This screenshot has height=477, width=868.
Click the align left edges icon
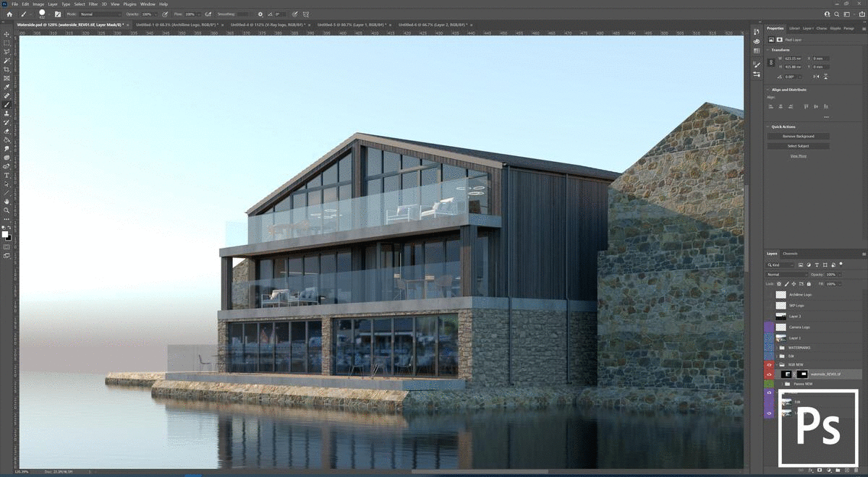tap(770, 106)
